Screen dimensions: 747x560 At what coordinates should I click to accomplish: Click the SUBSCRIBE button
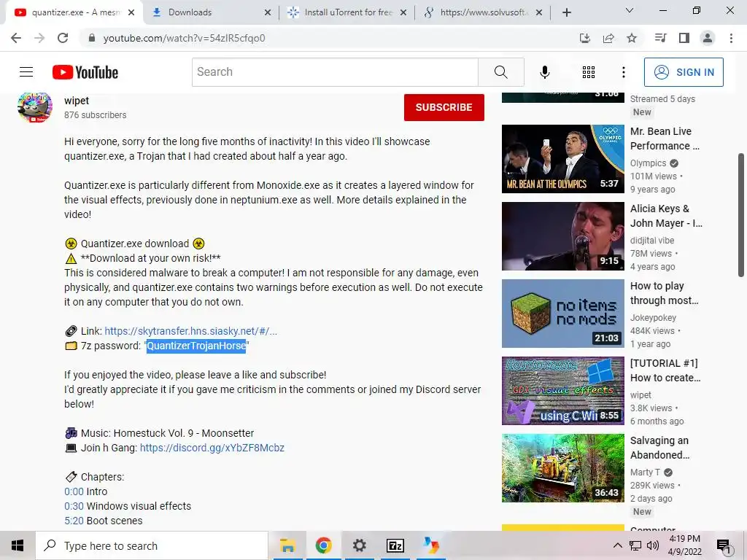click(x=444, y=107)
